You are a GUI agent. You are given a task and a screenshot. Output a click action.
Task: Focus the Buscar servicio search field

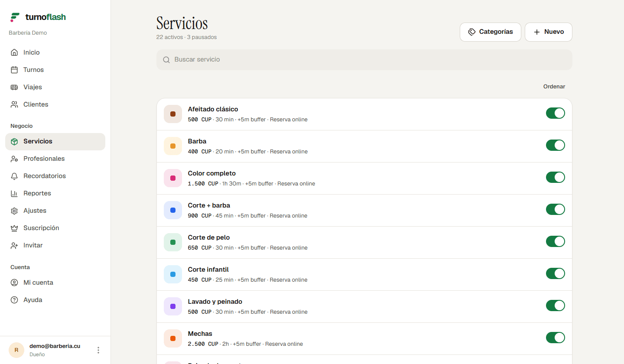[364, 60]
